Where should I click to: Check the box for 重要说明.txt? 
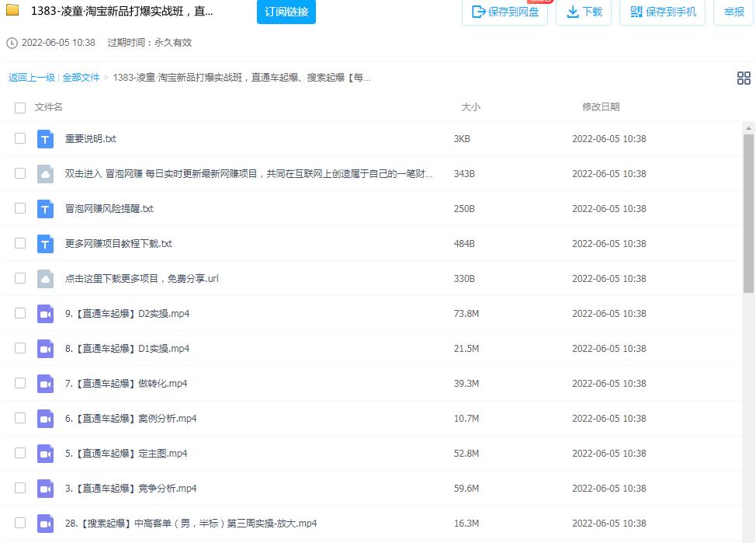click(20, 138)
